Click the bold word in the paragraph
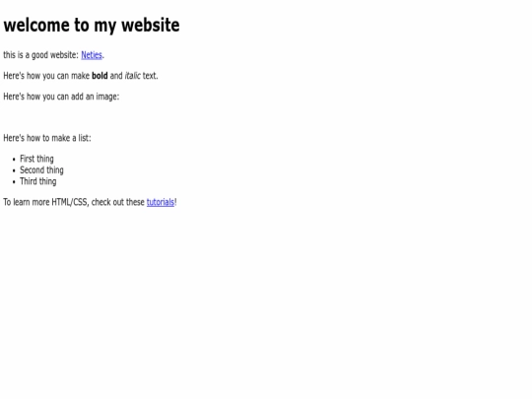 (x=100, y=76)
